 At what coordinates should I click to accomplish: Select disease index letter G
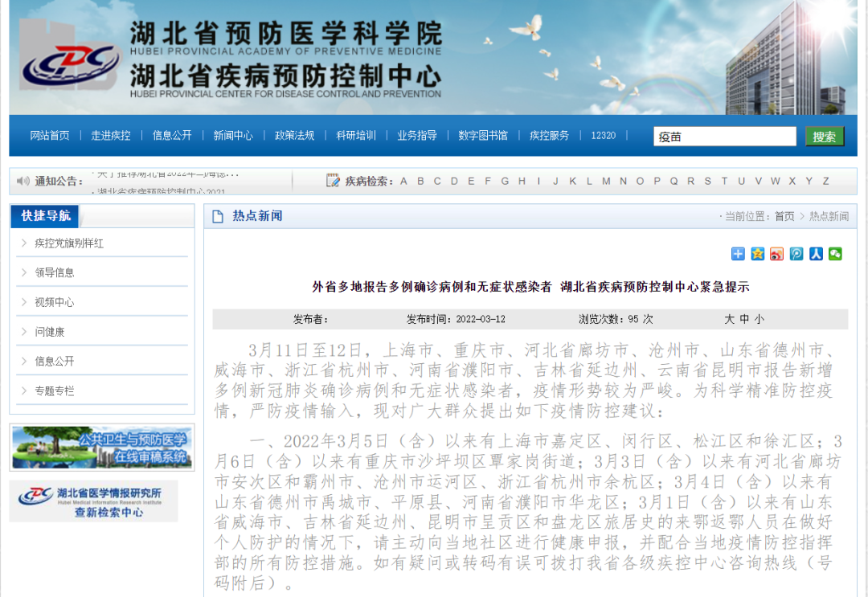click(505, 181)
